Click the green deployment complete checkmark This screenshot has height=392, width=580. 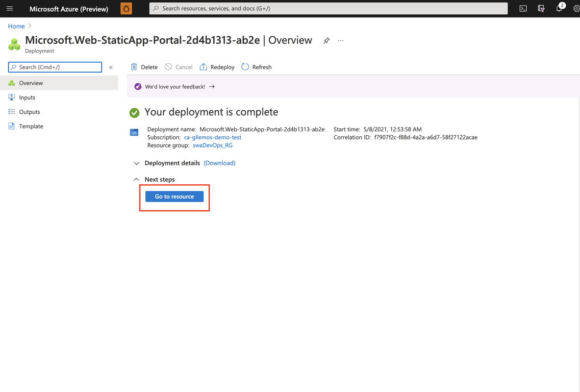[x=134, y=113]
